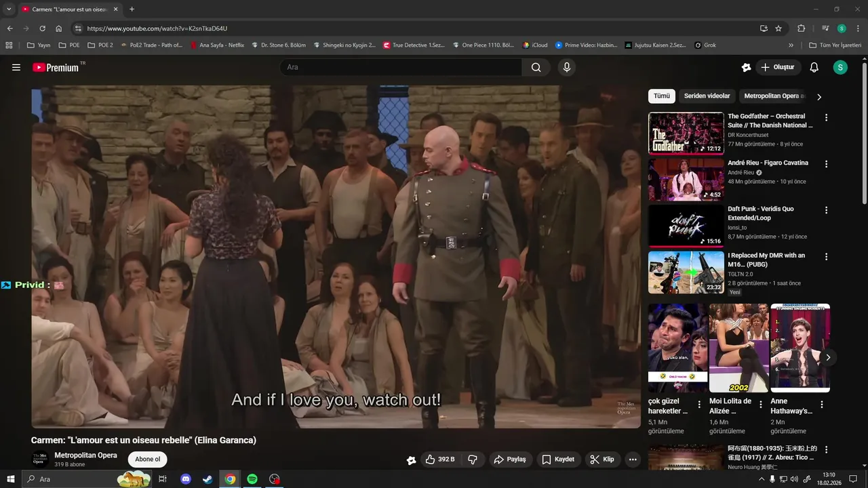Open options for Moi Lolita short

click(761, 405)
